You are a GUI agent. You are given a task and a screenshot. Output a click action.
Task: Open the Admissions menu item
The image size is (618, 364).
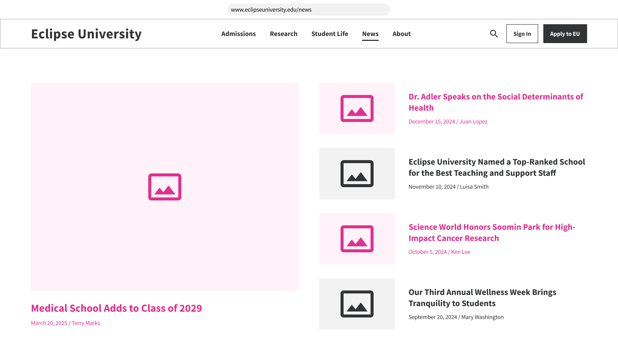tap(238, 34)
